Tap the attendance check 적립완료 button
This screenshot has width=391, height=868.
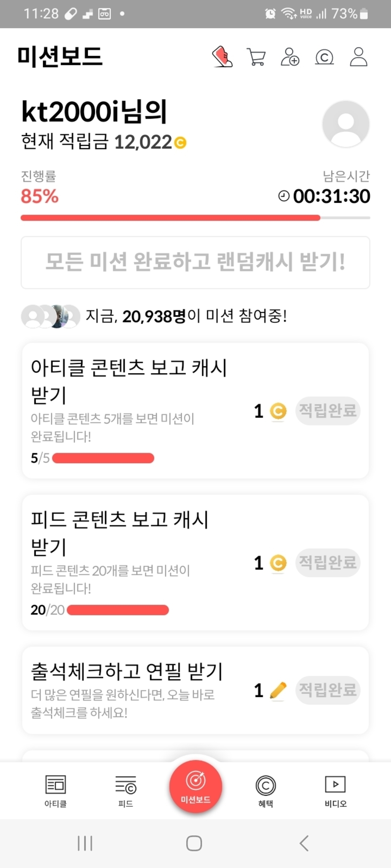pyautogui.click(x=328, y=691)
